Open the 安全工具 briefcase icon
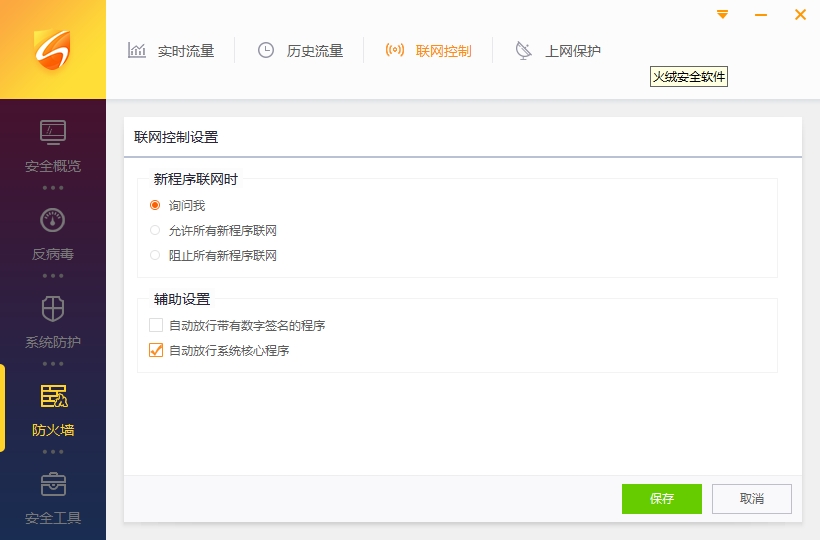This screenshot has height=540, width=820. [x=53, y=484]
